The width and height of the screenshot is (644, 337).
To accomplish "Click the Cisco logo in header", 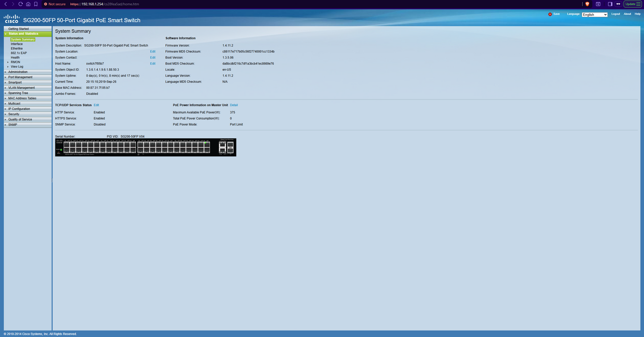I will pyautogui.click(x=12, y=19).
